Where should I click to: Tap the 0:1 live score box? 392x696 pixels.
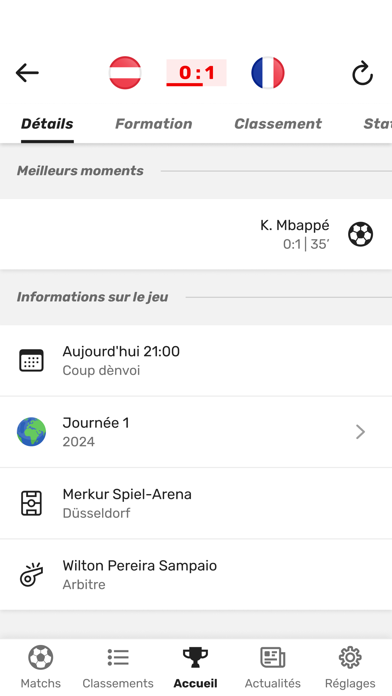pyautogui.click(x=196, y=72)
